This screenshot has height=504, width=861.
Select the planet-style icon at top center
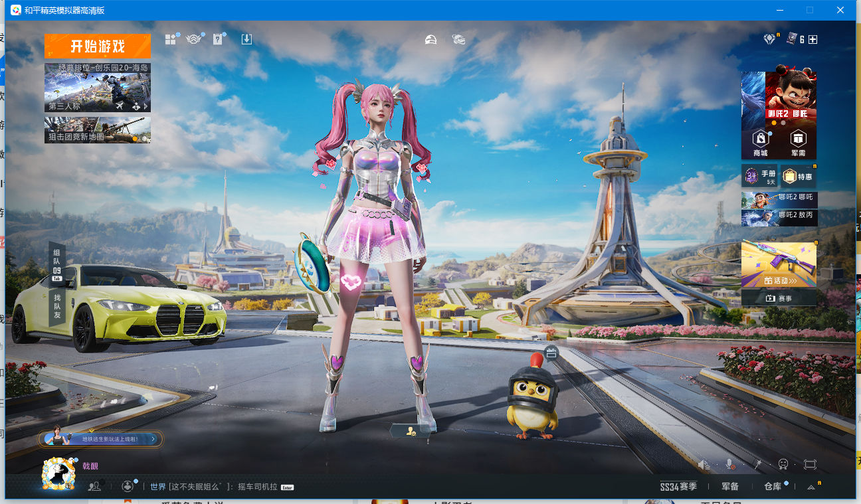pos(458,40)
